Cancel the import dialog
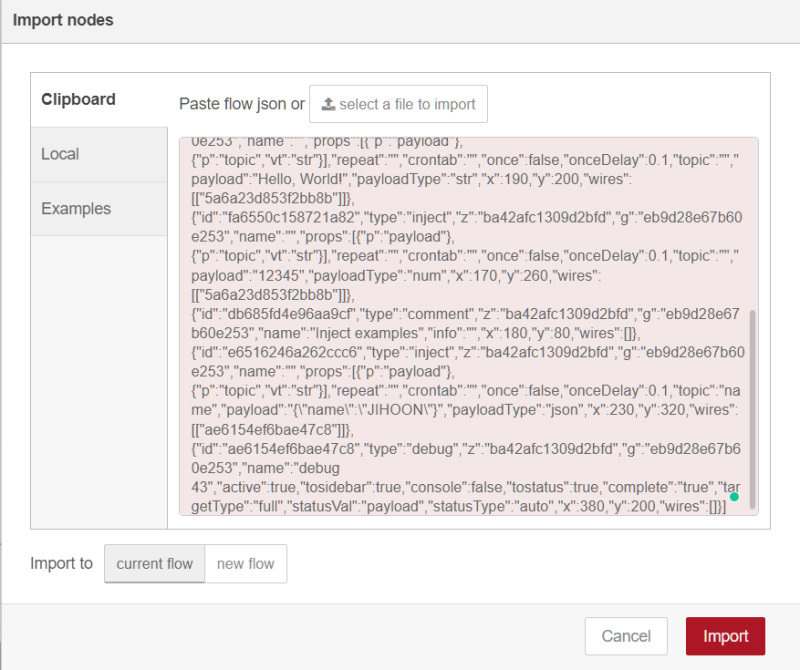The width and height of the screenshot is (800, 670). (x=626, y=636)
